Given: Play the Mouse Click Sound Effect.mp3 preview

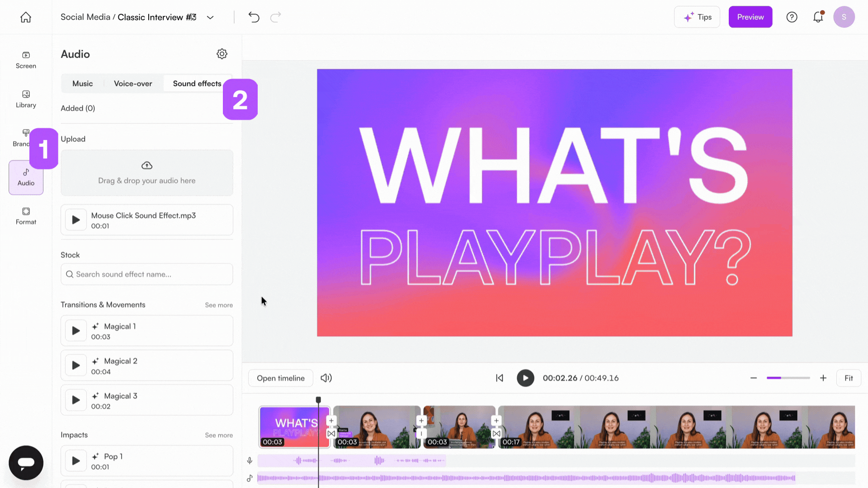Looking at the screenshot, I should (76, 220).
